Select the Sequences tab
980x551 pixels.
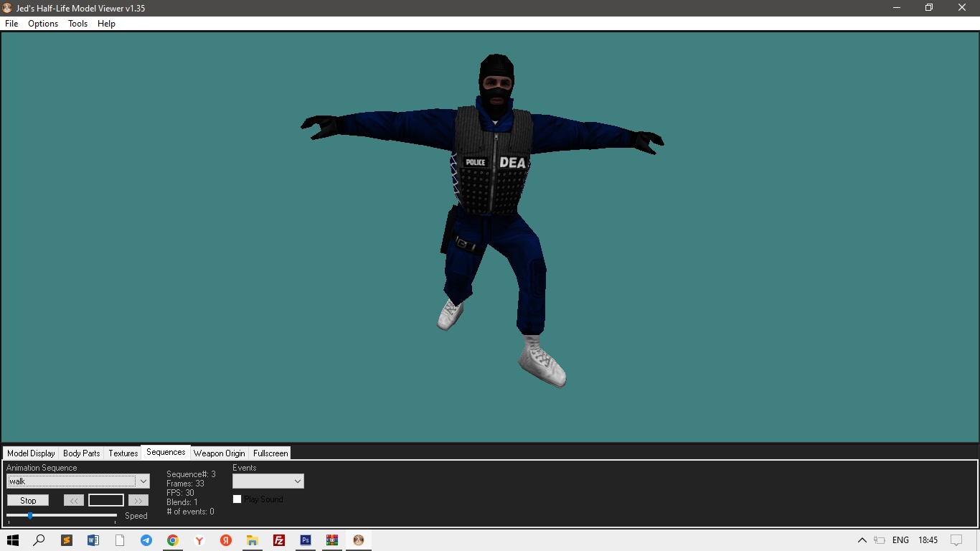point(166,452)
